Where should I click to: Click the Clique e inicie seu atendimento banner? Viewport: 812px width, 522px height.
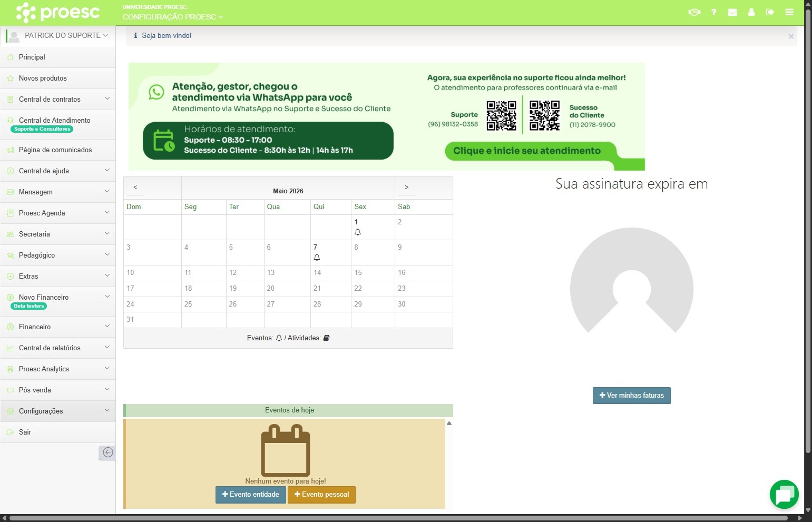[x=527, y=151]
